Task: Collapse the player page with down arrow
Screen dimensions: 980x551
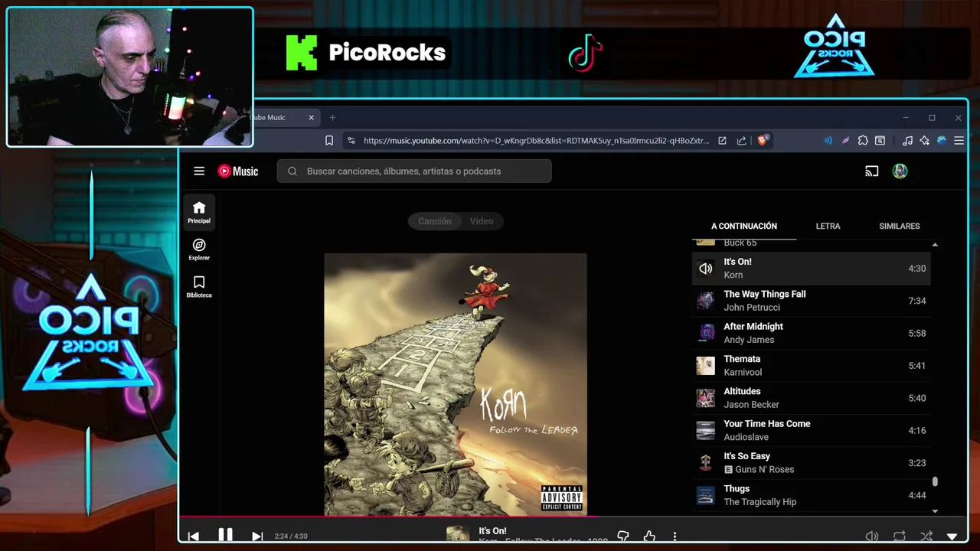Action: tap(952, 537)
